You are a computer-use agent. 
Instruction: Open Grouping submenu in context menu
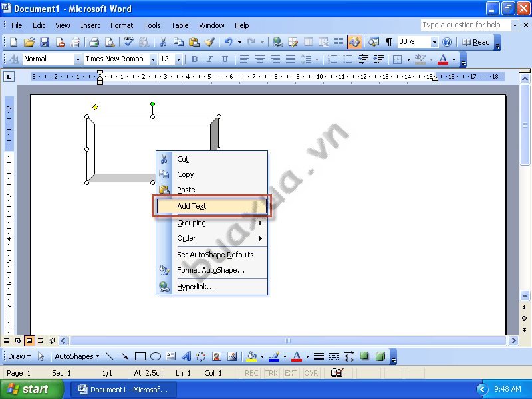(211, 223)
